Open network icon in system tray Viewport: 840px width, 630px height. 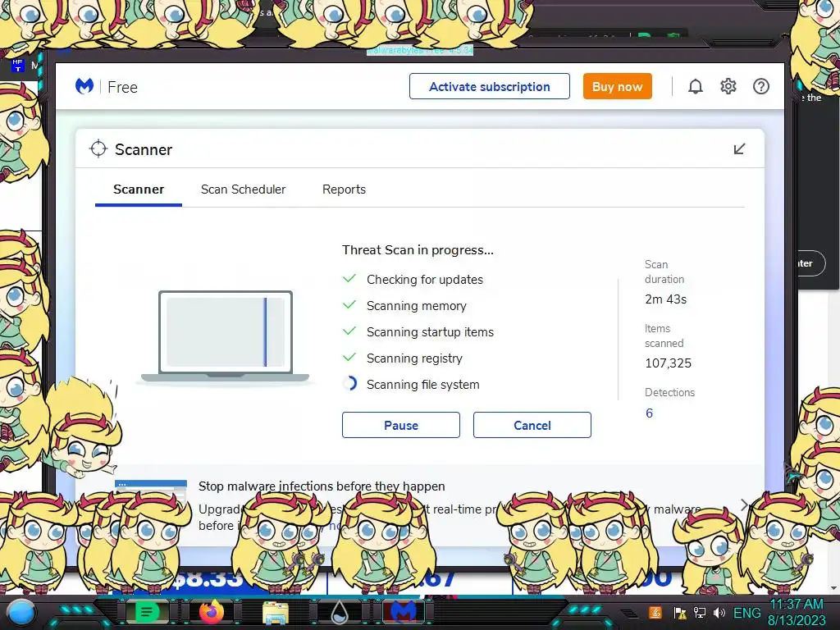point(700,613)
